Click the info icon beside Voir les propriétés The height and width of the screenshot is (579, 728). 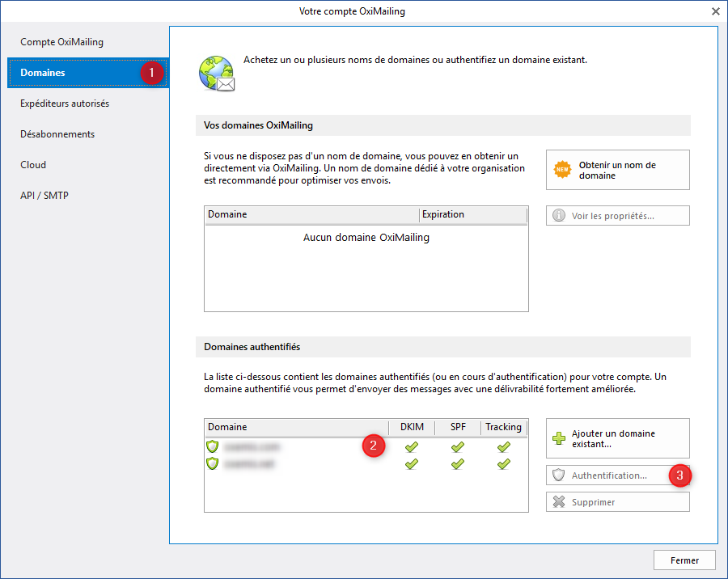click(558, 215)
